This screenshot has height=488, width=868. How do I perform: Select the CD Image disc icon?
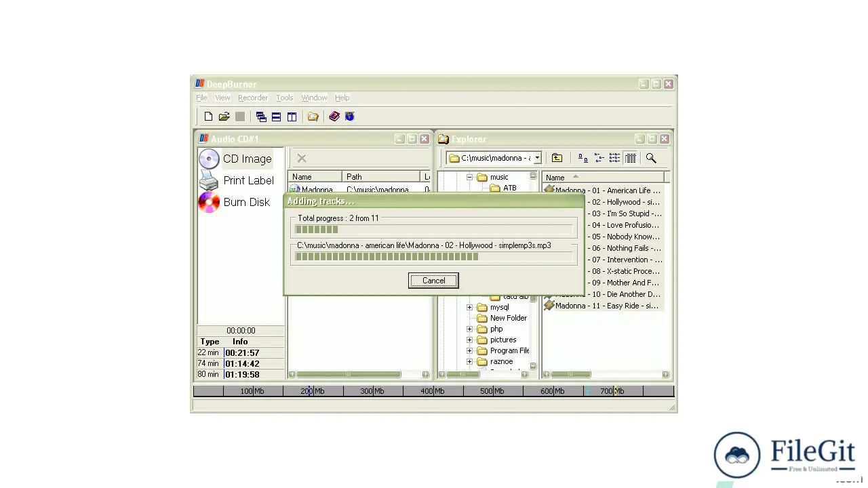[209, 159]
